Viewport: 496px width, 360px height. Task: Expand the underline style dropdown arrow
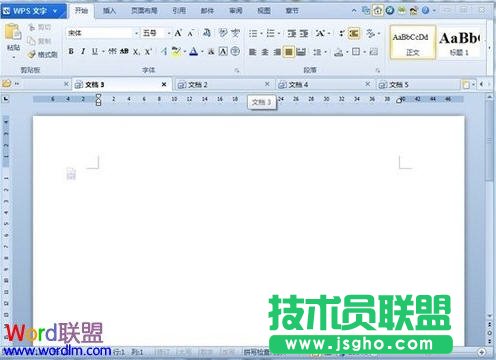103,52
